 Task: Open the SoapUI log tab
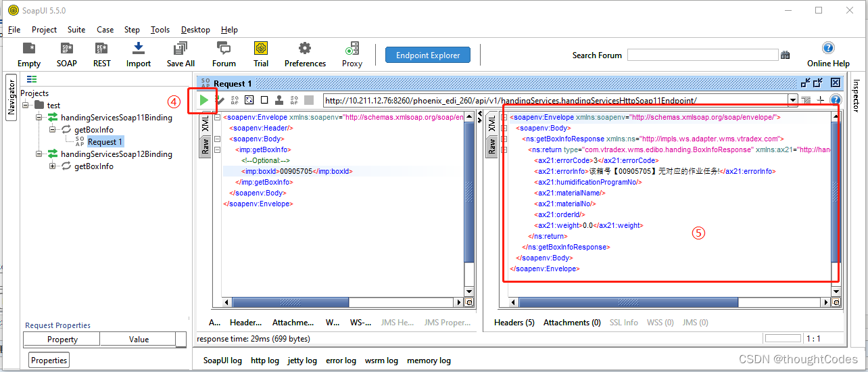(x=222, y=361)
